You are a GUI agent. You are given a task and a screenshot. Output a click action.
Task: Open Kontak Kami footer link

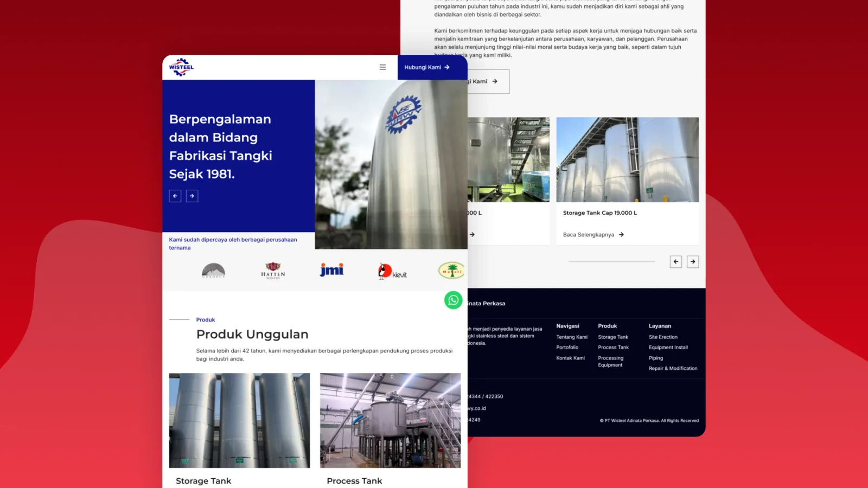(571, 358)
